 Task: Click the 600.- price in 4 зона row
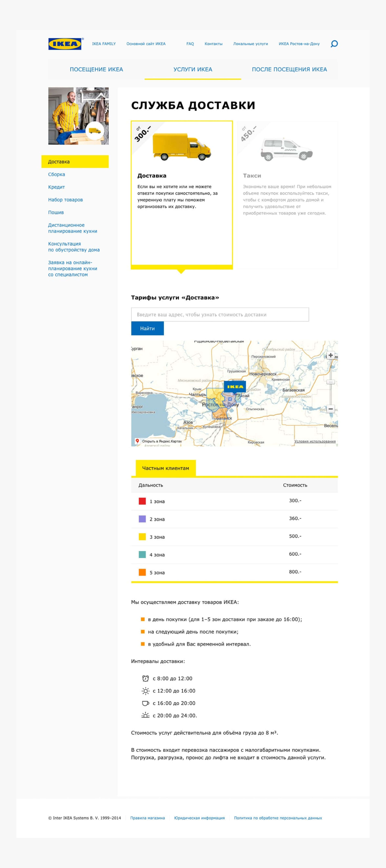295,554
